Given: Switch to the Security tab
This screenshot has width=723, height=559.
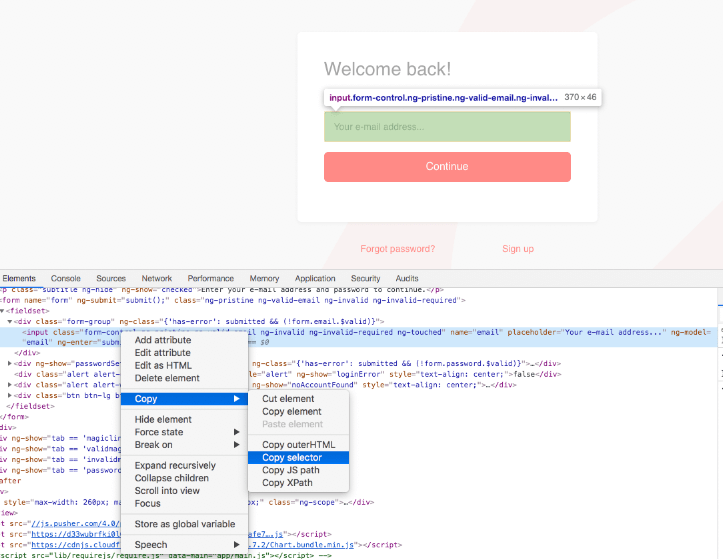Looking at the screenshot, I should tap(365, 279).
